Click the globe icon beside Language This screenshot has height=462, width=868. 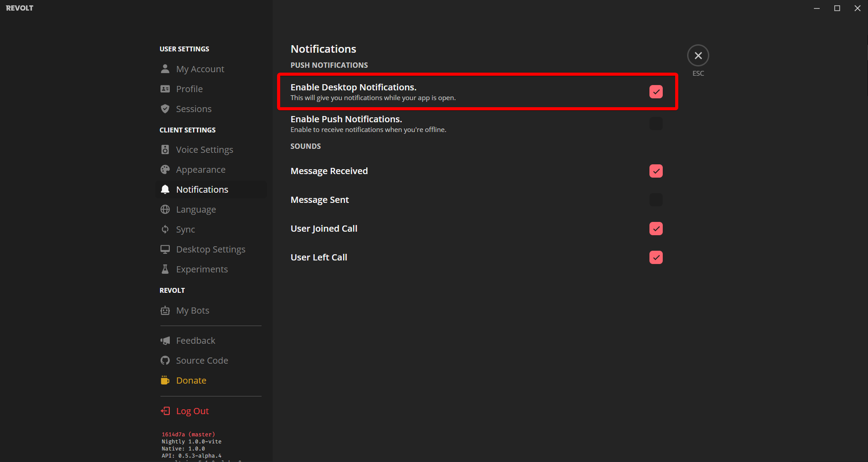pos(165,209)
